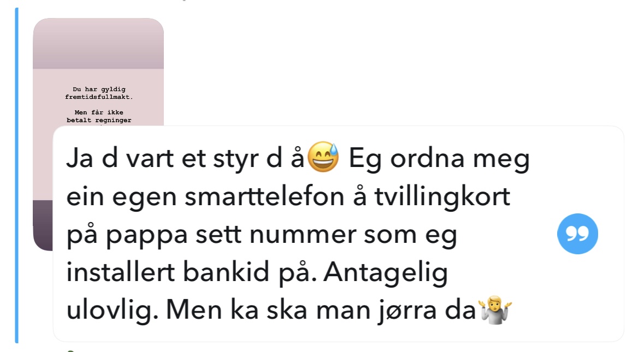This screenshot has height=352, width=644.
Task: Select the 'Du har gyldig fremtidsfullmakt.' story text
Action: 99,93
